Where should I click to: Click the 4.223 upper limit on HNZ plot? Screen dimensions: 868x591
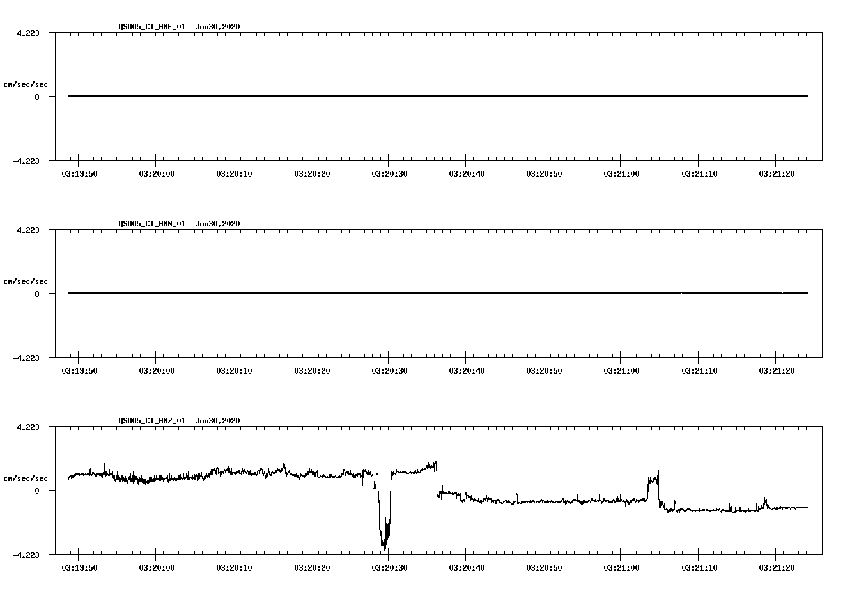point(28,427)
